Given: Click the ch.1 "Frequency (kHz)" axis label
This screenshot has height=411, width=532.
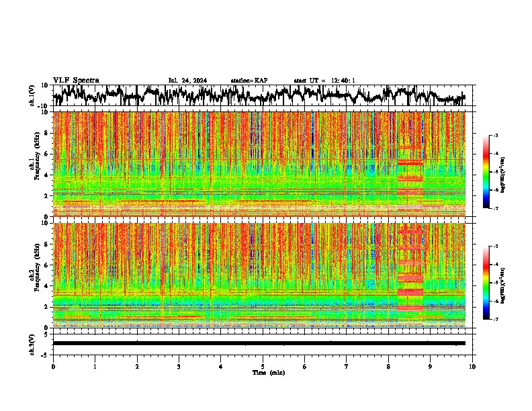Looking at the screenshot, I should click(37, 156).
